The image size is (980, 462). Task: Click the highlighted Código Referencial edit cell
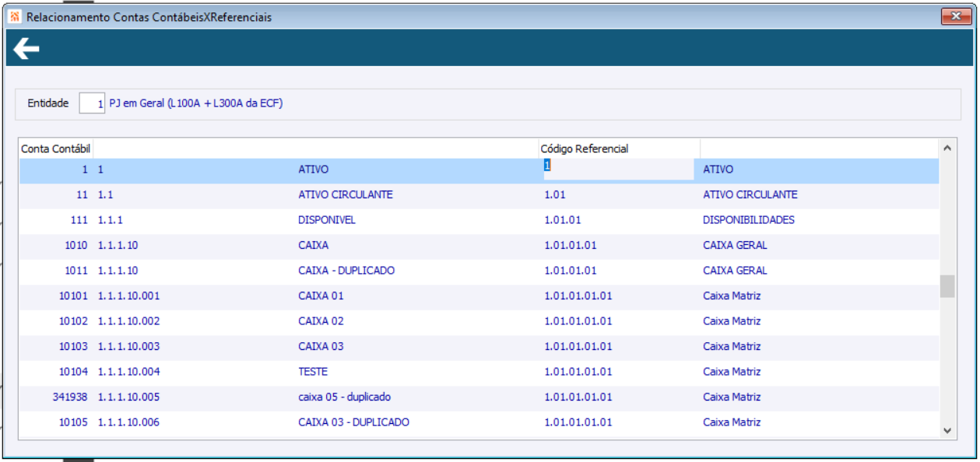[x=618, y=169]
